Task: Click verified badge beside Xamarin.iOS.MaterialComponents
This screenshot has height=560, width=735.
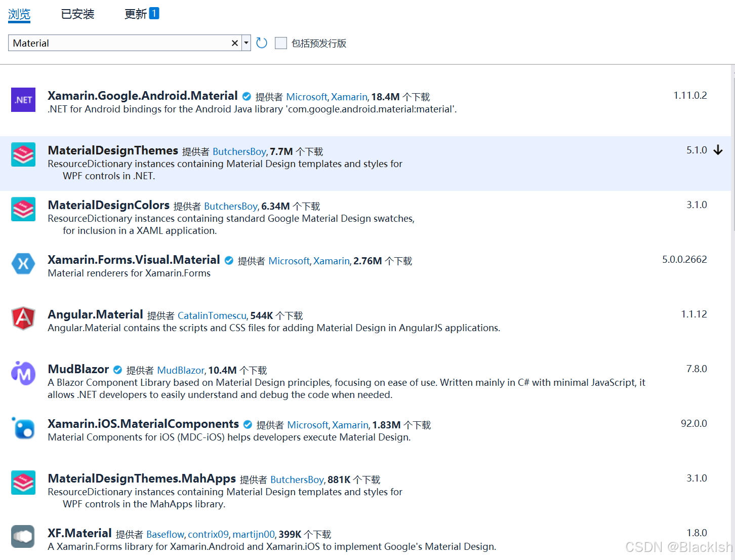Action: 248,425
